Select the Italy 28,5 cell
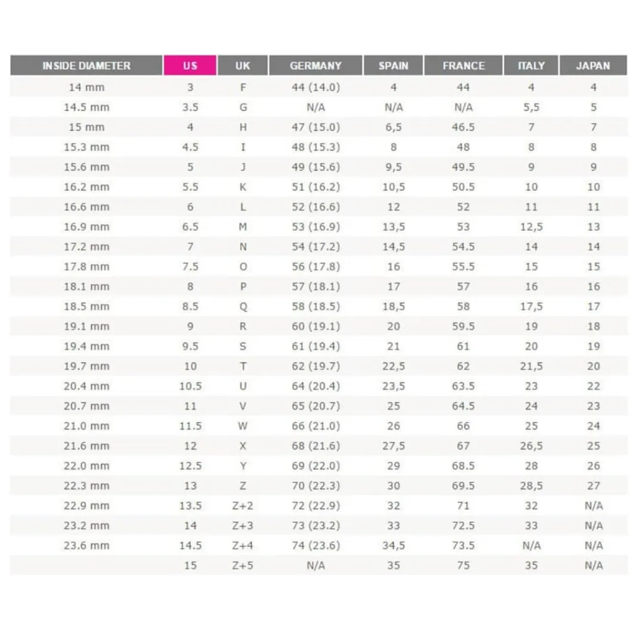The width and height of the screenshot is (644, 644). [x=531, y=485]
